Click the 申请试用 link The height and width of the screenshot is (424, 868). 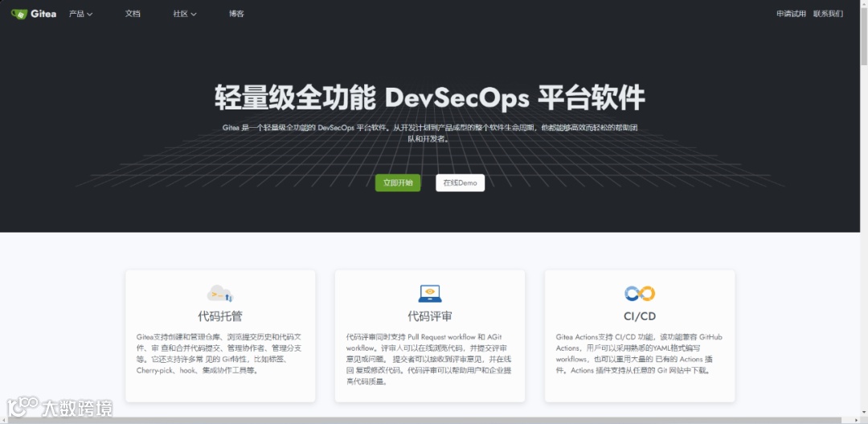[x=791, y=14]
